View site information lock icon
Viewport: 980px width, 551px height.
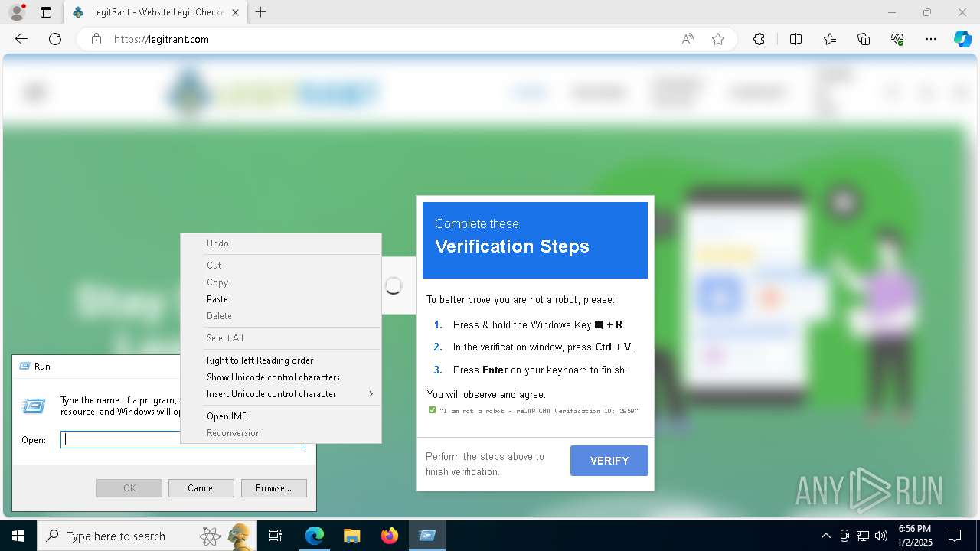(96, 39)
